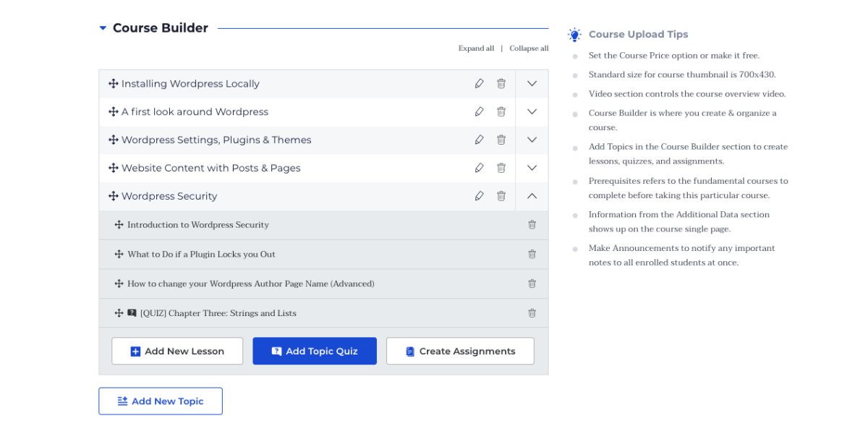
Task: Click the tip "Set the Course Price option or make it free."
Action: click(674, 56)
